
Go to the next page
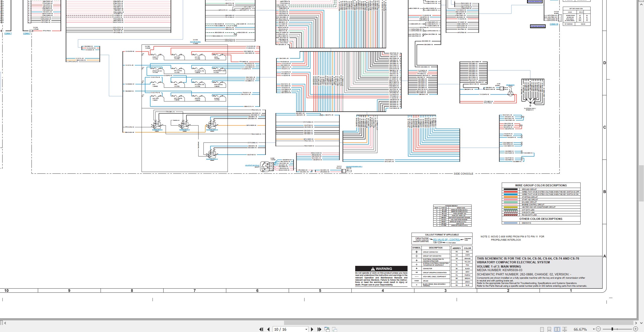click(312, 329)
